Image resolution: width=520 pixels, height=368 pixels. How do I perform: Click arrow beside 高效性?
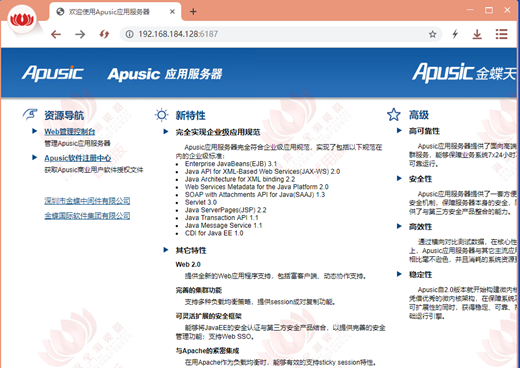[x=399, y=226]
